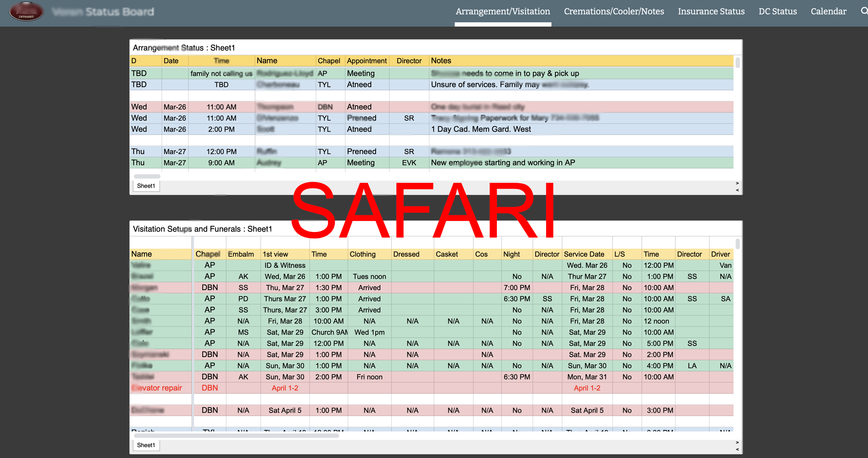This screenshot has width=868, height=458.
Task: Click the 'L/S' column header
Action: click(627, 254)
